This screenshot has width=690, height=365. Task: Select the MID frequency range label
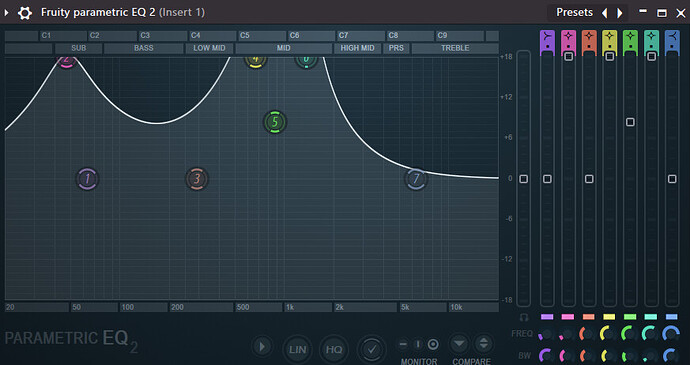point(283,48)
